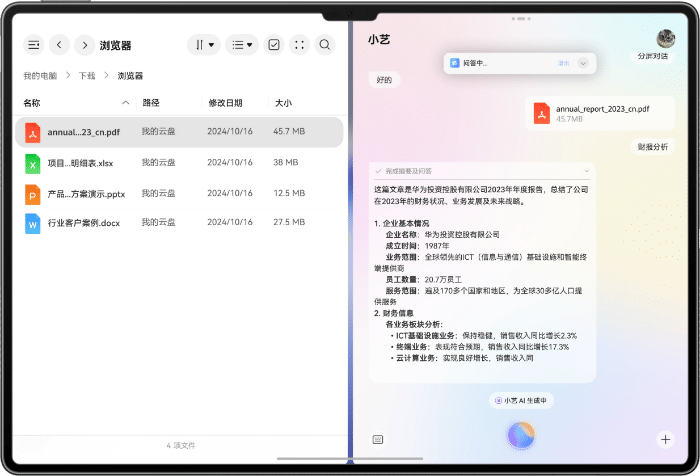Toggle the file manager sidebar panel
Viewport: 700px width, 476px height.
tap(33, 45)
